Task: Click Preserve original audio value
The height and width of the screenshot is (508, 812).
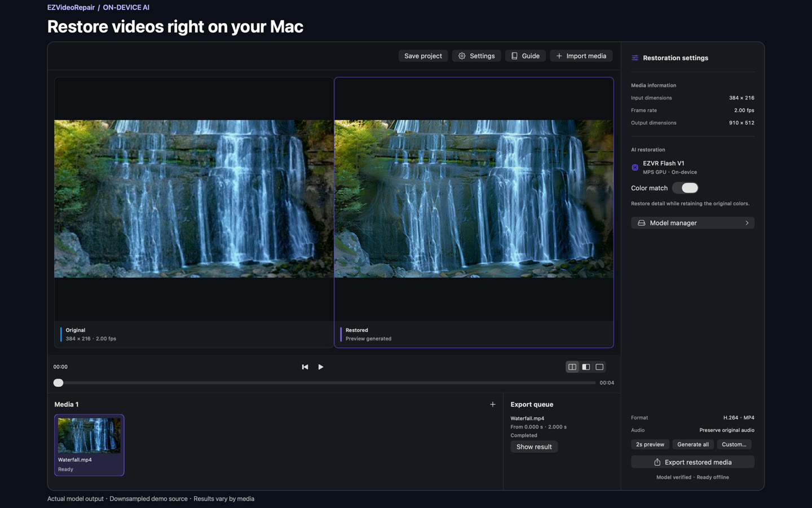Action: [x=727, y=430]
